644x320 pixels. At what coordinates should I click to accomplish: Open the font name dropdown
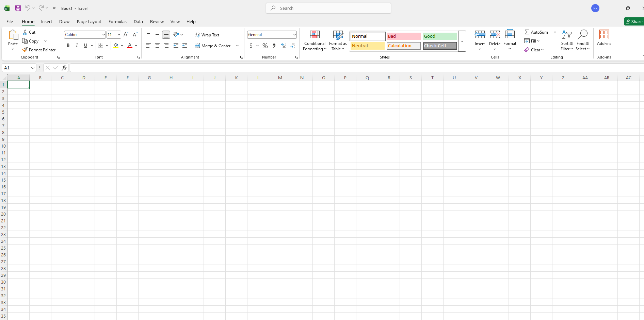coord(103,35)
